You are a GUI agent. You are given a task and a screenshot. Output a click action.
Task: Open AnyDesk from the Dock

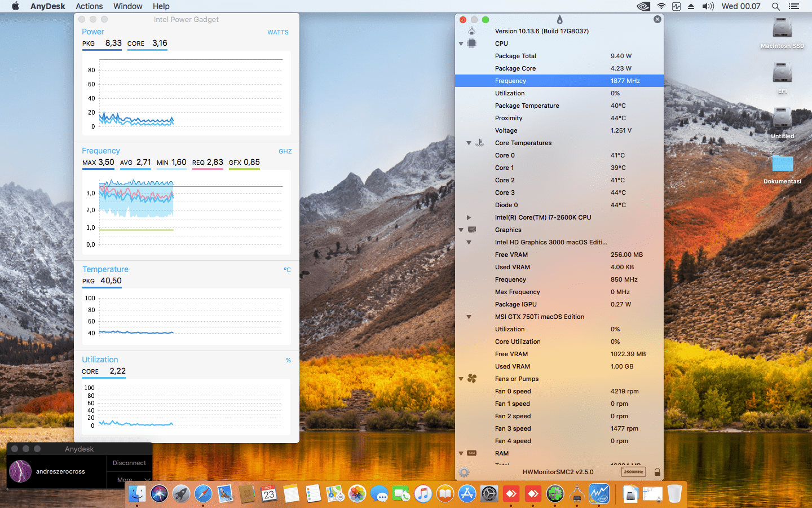tap(511, 494)
